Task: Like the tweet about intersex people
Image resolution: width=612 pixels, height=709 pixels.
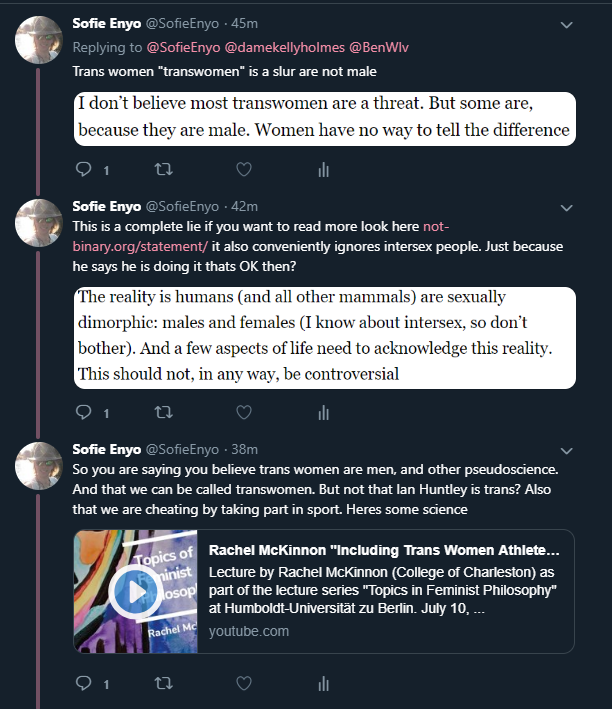Action: (x=243, y=412)
